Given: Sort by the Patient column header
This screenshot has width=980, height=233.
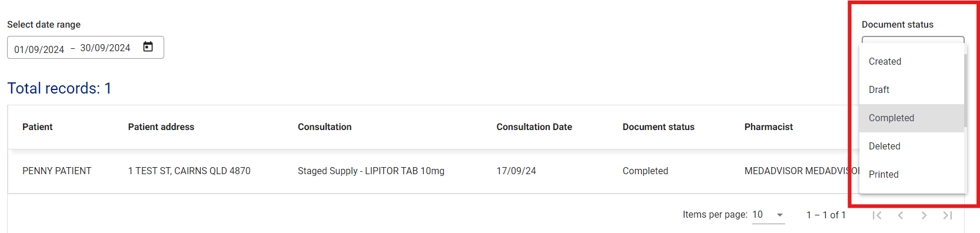Looking at the screenshot, I should click(x=37, y=127).
